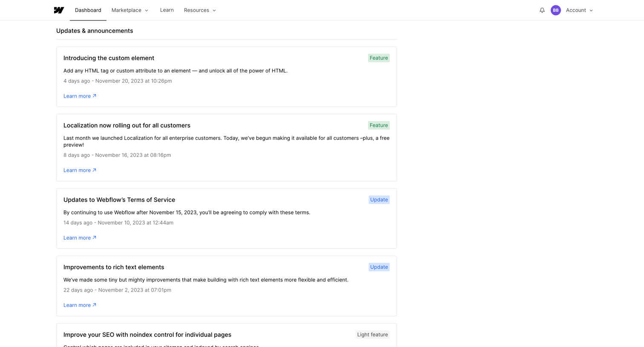The width and height of the screenshot is (644, 347).
Task: Open the Dashboard tab
Action: click(88, 10)
